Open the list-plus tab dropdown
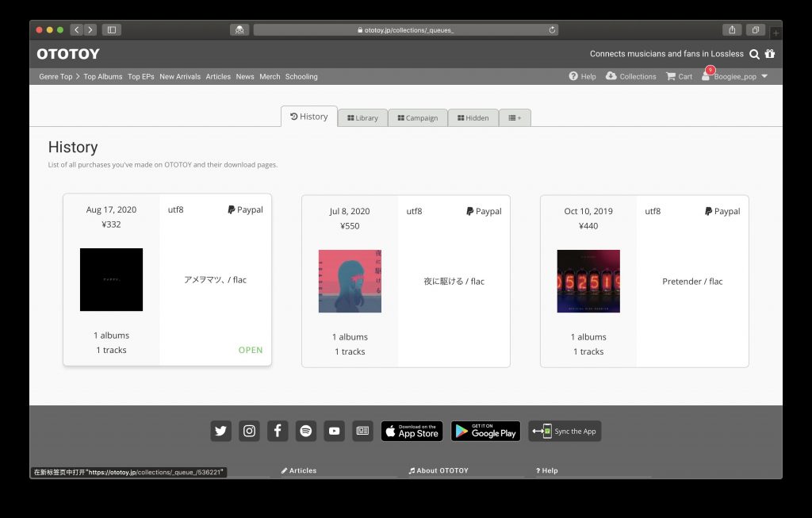Image resolution: width=812 pixels, height=518 pixels. coord(515,118)
